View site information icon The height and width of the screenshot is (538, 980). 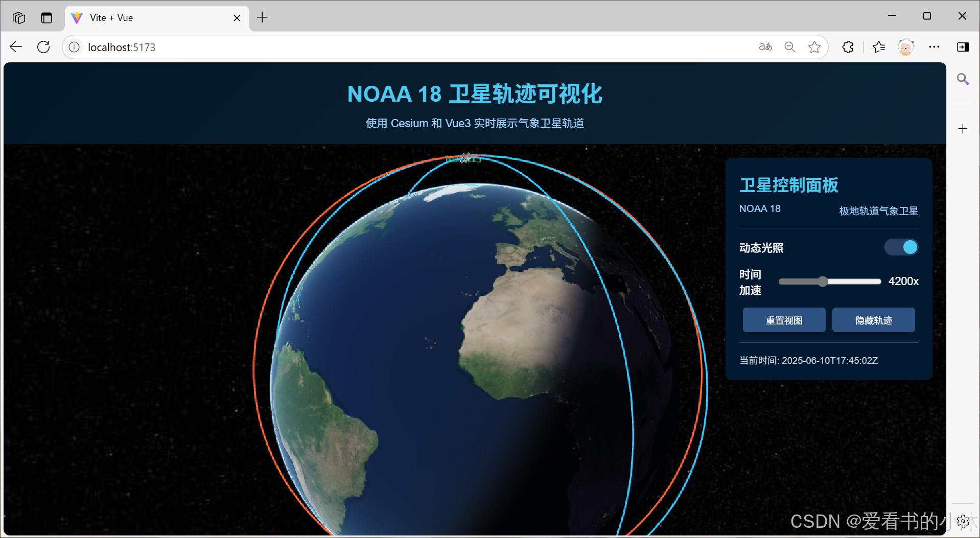pyautogui.click(x=74, y=47)
